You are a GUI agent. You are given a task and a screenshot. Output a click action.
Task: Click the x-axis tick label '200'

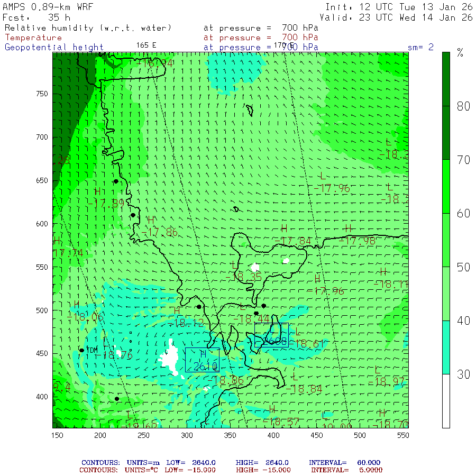pos(100,435)
